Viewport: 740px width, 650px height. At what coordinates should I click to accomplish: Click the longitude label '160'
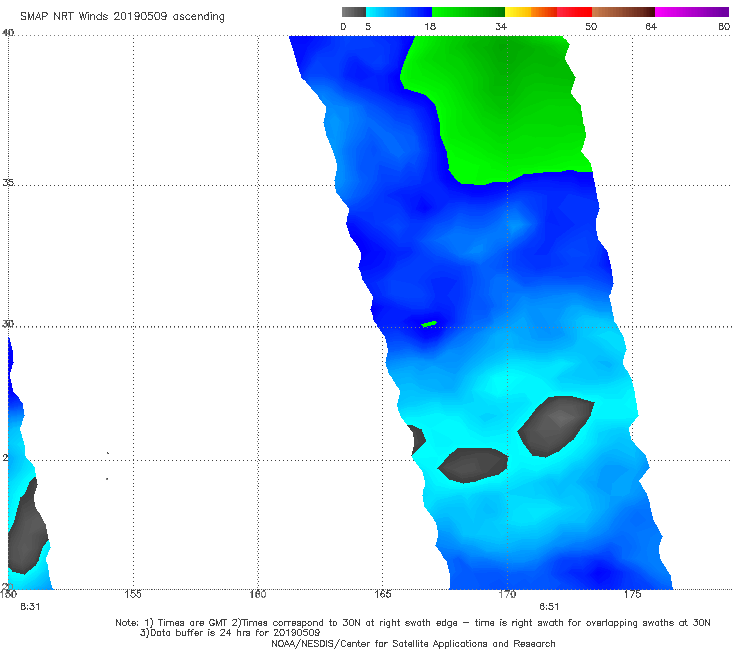258,594
